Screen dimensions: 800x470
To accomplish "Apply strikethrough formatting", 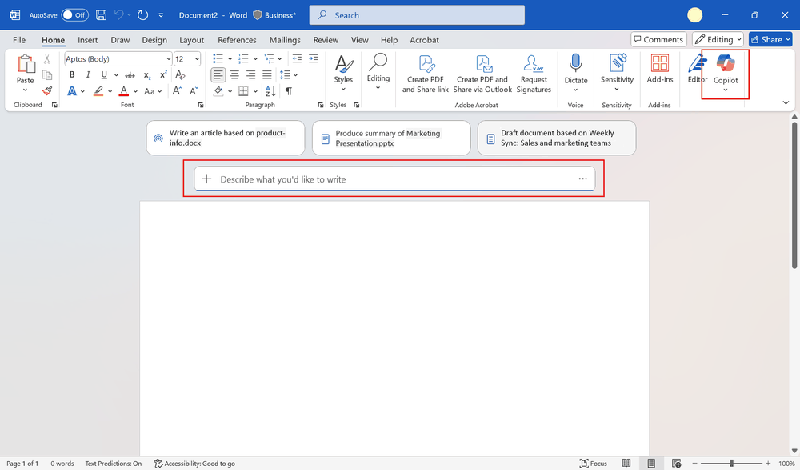I will pos(130,75).
